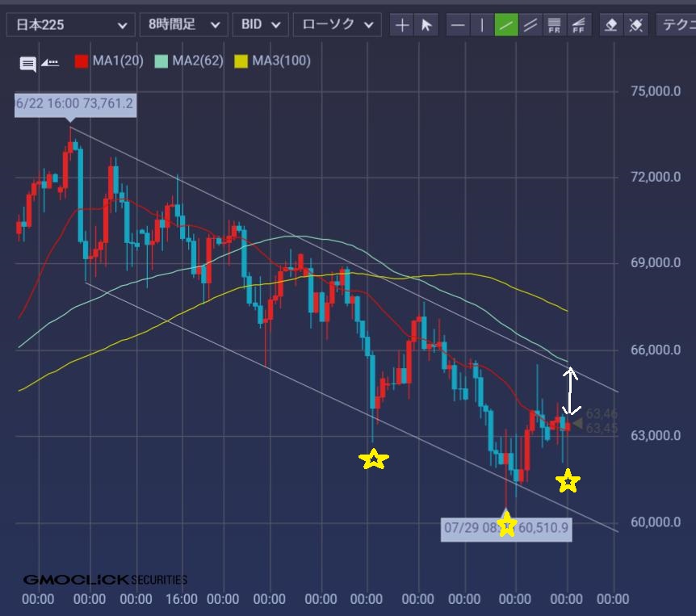This screenshot has width=696, height=616.
Task: Click the current price marker arrow
Action: pos(577,423)
